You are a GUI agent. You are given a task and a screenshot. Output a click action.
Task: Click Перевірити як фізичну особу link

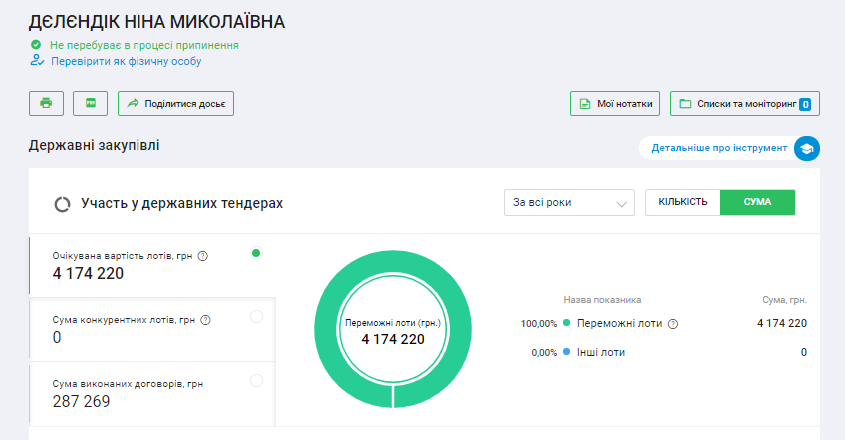point(126,61)
